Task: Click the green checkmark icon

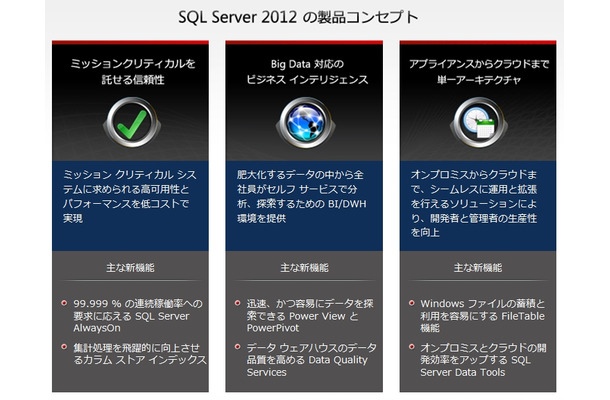Action: click(132, 123)
